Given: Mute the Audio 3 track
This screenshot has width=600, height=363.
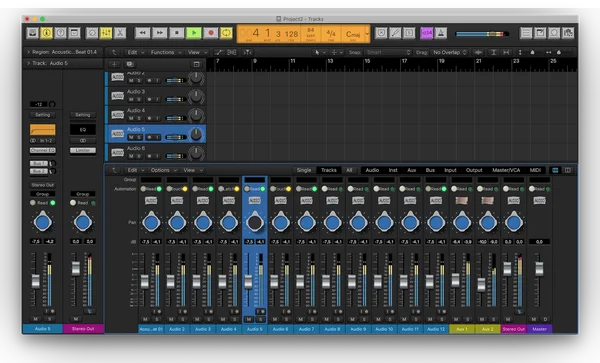Looking at the screenshot, I should pos(131,99).
